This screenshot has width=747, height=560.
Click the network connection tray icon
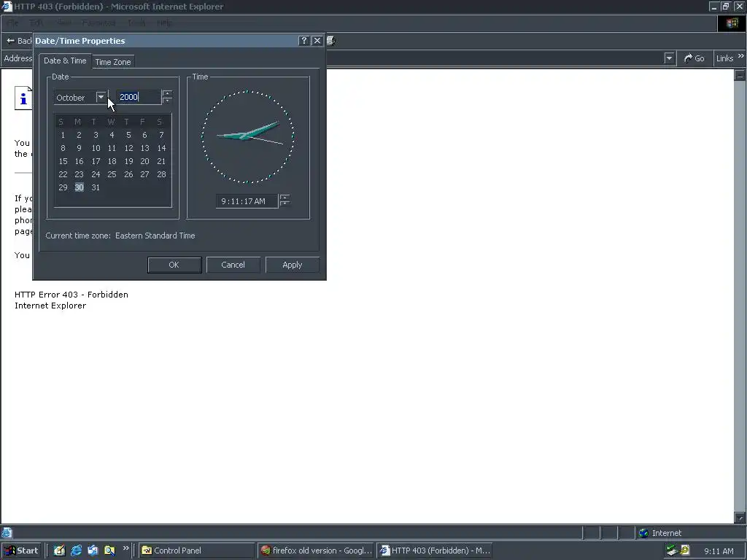tap(672, 551)
